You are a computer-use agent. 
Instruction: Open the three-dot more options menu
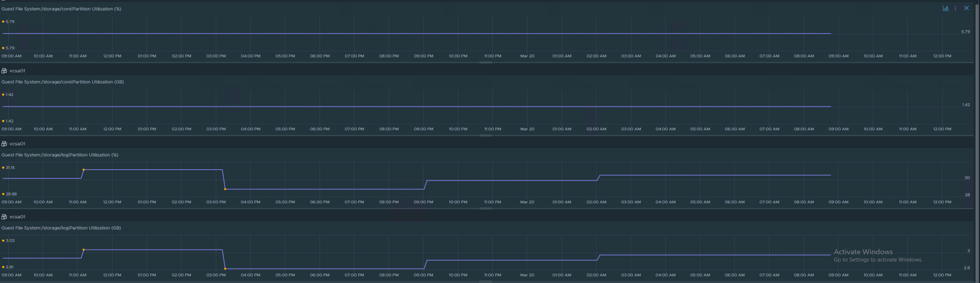(x=955, y=8)
